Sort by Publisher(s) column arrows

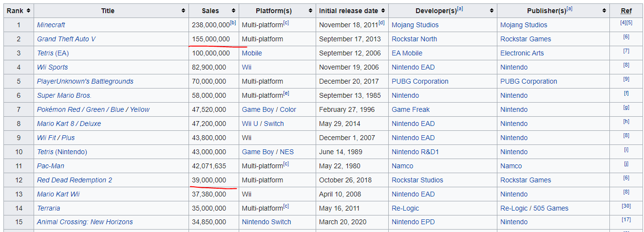click(x=604, y=11)
